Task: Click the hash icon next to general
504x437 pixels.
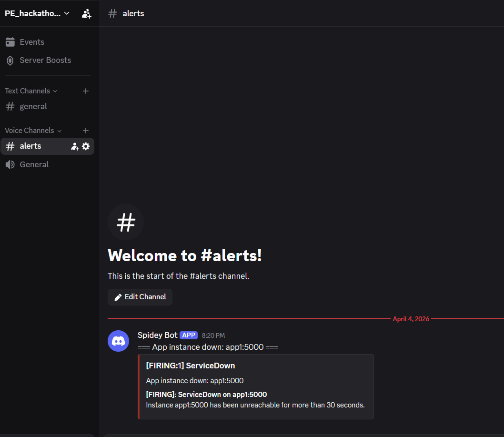Action: [10, 106]
